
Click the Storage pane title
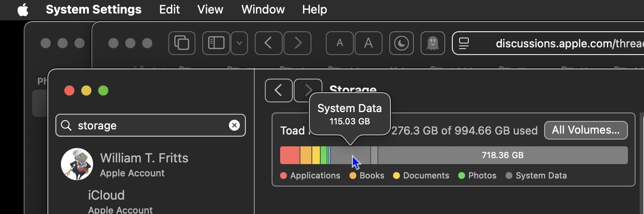[353, 90]
